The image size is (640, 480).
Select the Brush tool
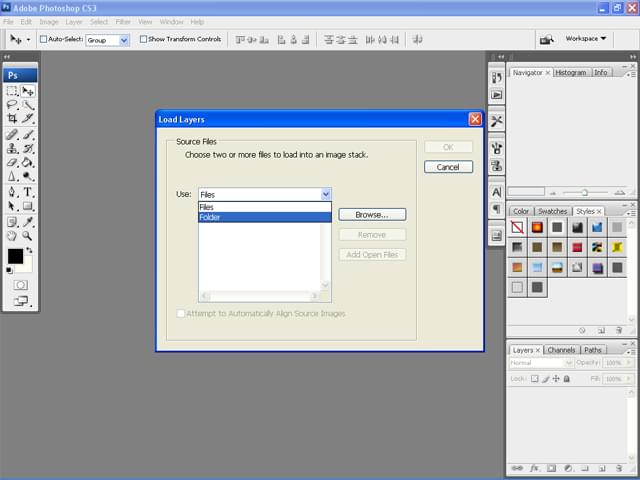pyautogui.click(x=28, y=134)
